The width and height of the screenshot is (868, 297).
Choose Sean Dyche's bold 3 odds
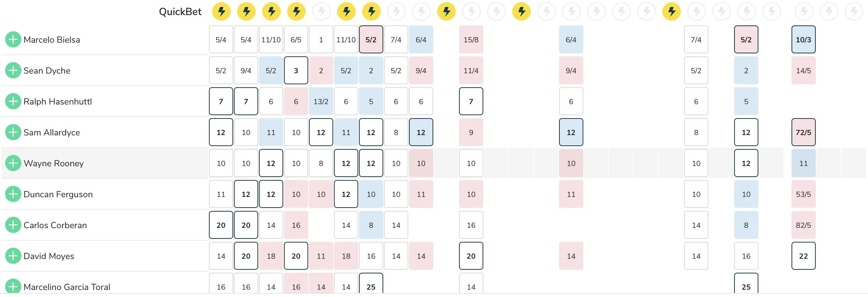[296, 70]
